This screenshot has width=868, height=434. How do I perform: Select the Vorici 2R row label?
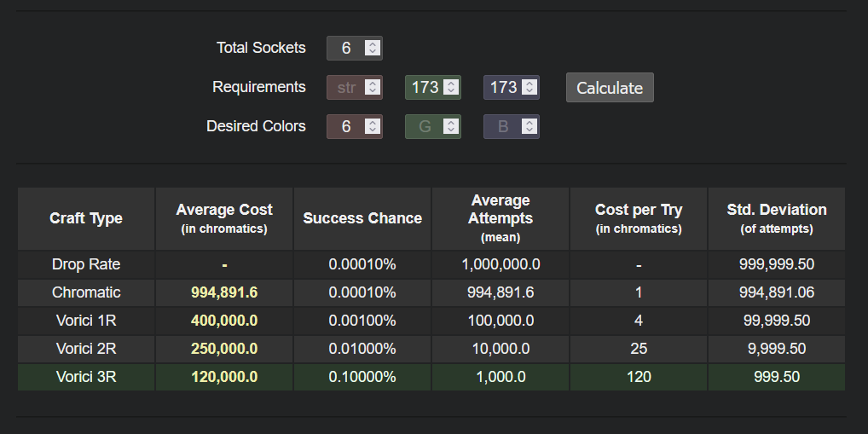click(x=86, y=350)
